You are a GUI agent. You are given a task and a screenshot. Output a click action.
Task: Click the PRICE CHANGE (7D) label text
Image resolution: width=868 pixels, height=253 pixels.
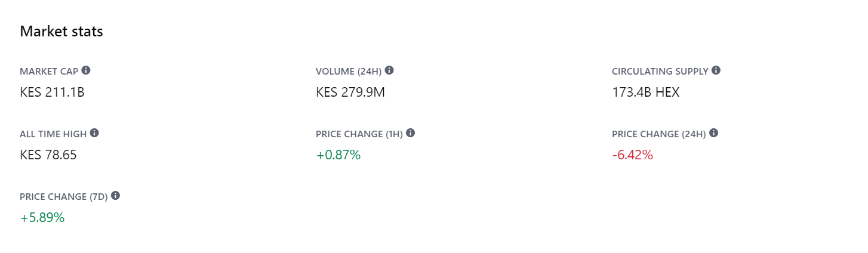(64, 197)
